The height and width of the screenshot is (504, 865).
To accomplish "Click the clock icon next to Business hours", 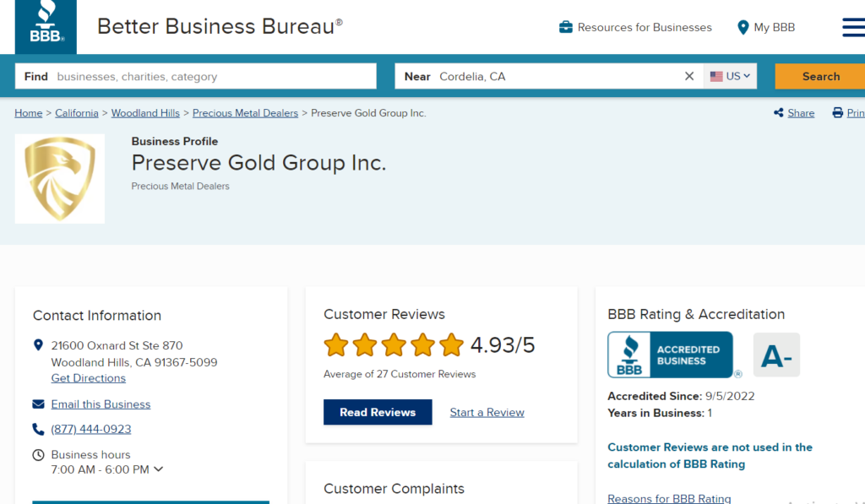I will [x=38, y=455].
